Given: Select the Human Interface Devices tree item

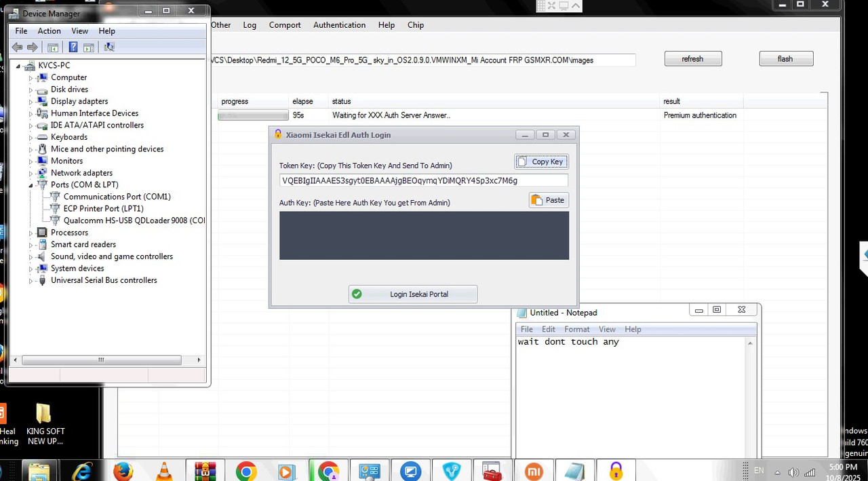Looking at the screenshot, I should 94,113.
